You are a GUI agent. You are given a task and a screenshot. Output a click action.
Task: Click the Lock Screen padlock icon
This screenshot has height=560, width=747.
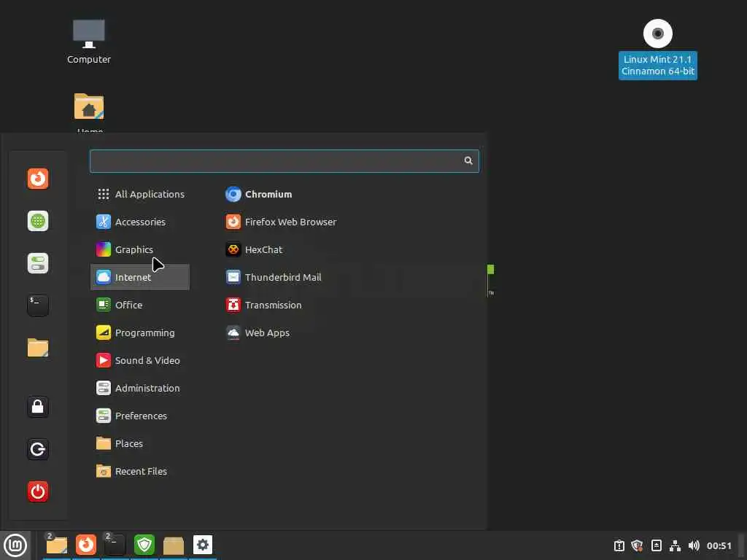click(38, 407)
